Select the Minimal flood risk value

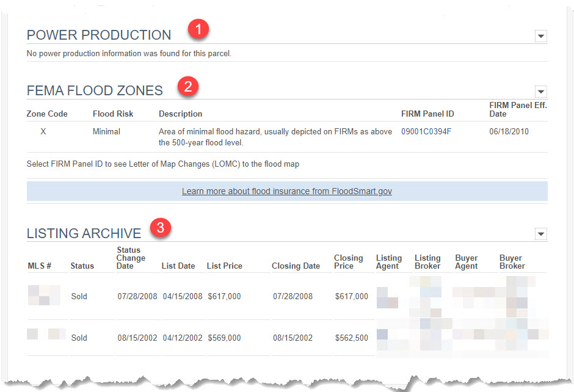[x=106, y=131]
